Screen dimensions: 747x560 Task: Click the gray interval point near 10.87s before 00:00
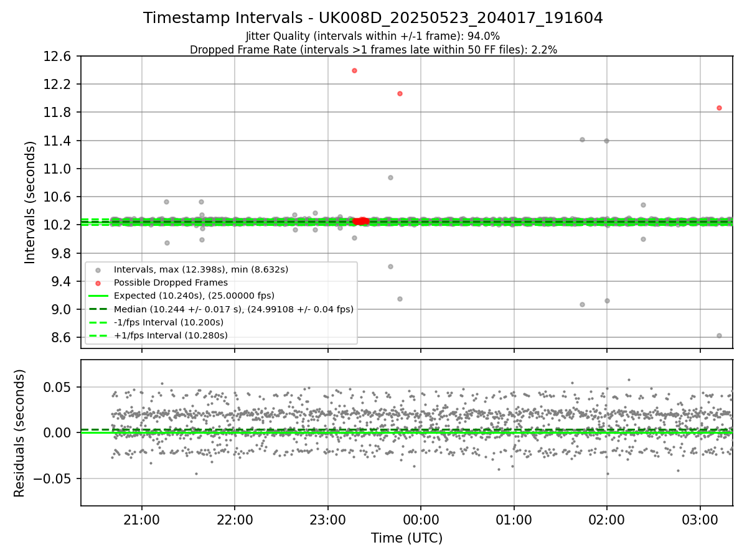pos(390,177)
